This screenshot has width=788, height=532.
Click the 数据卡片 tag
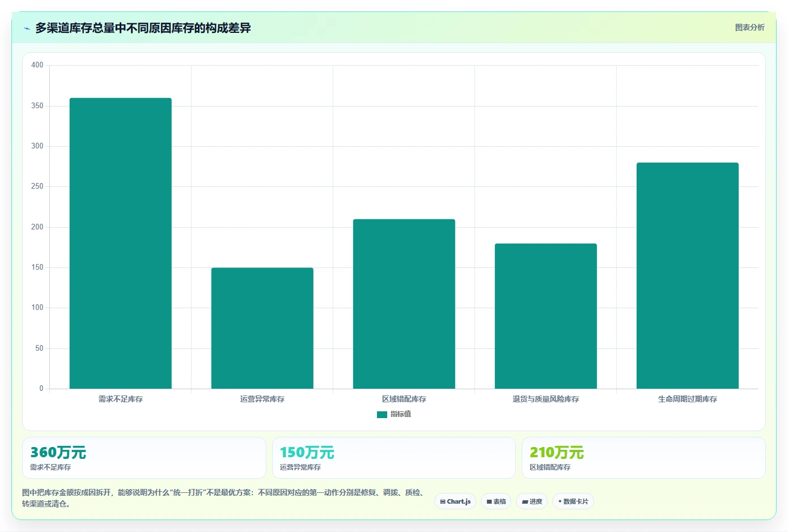(573, 501)
